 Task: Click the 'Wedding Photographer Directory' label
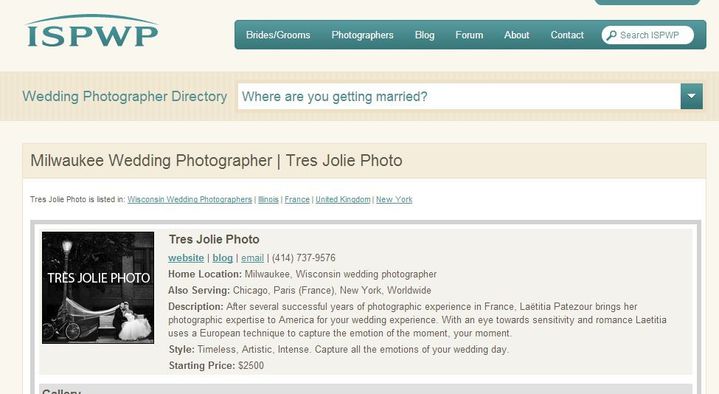pyautogui.click(x=125, y=96)
